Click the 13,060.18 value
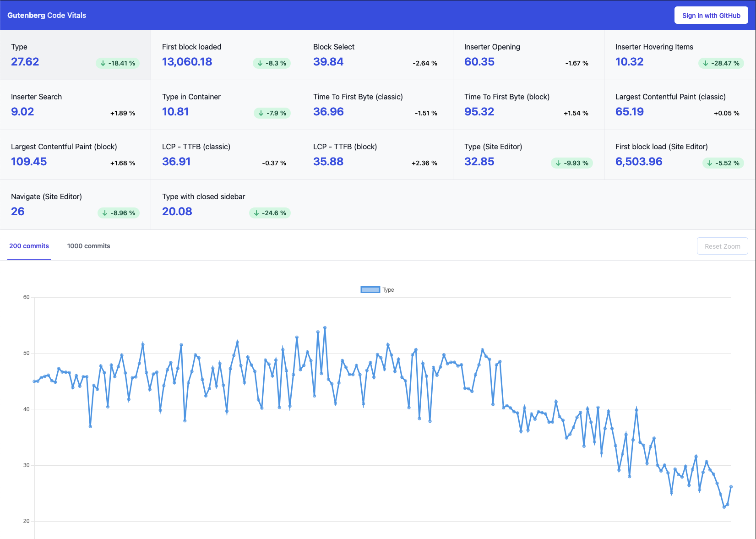The height and width of the screenshot is (539, 756). pyautogui.click(x=187, y=62)
